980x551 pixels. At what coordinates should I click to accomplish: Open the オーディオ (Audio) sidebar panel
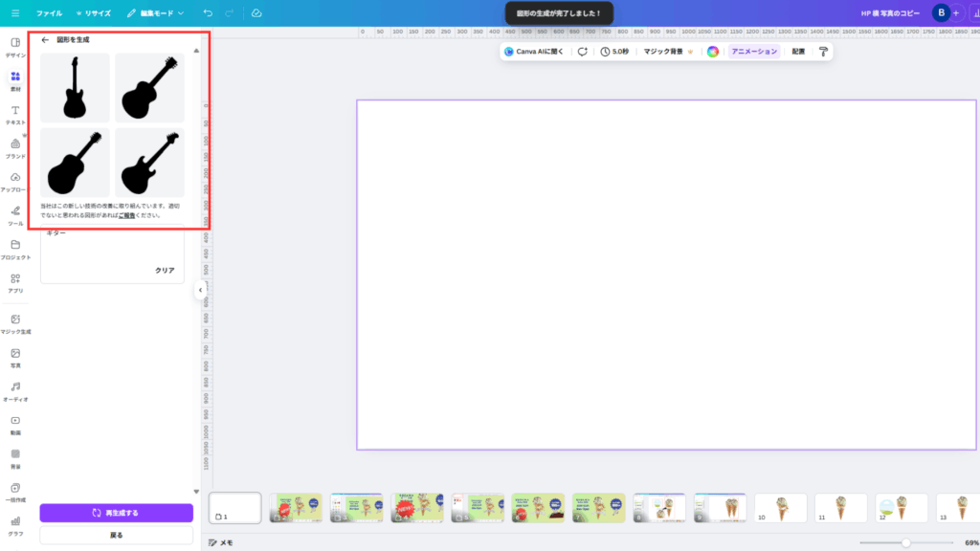tap(15, 390)
